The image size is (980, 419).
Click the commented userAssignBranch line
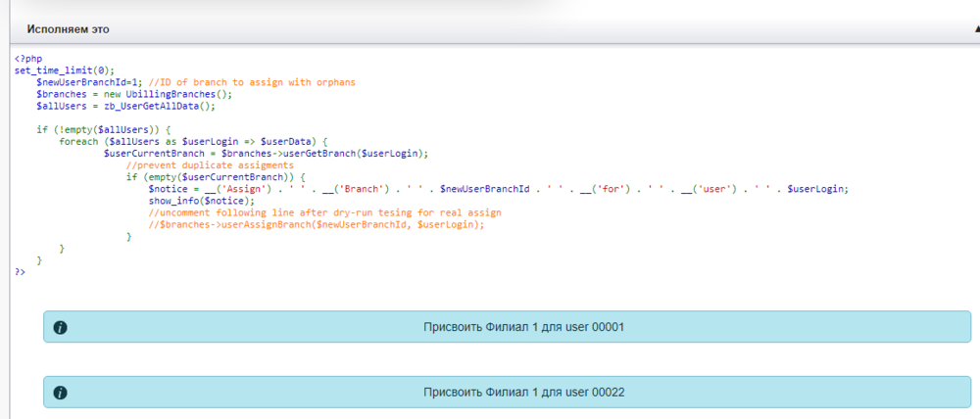(x=317, y=224)
